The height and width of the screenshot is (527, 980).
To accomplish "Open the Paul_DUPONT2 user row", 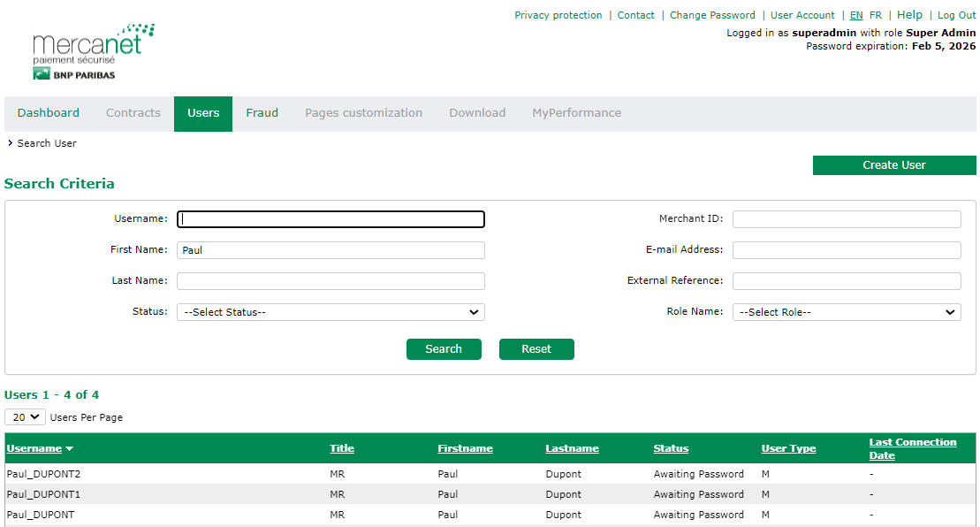I will tap(43, 474).
